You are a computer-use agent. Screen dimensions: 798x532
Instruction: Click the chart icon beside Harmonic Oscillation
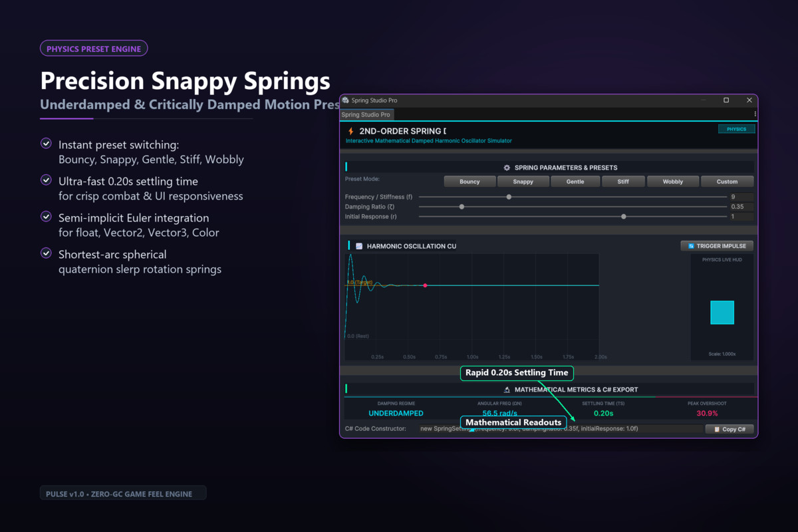pos(359,246)
